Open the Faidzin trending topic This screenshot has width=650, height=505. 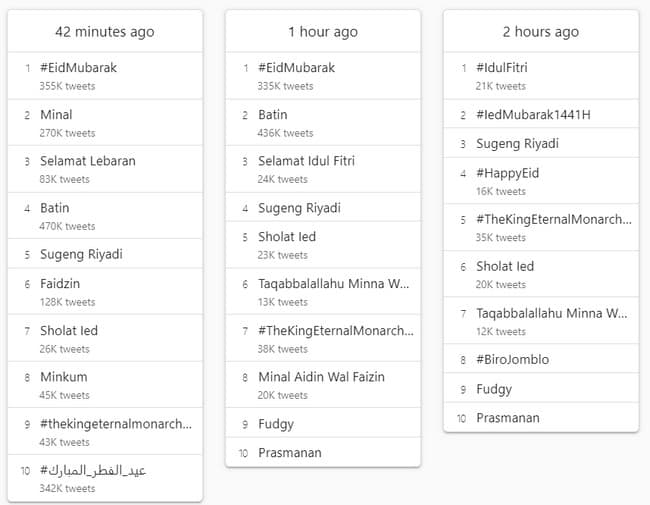[x=61, y=284]
